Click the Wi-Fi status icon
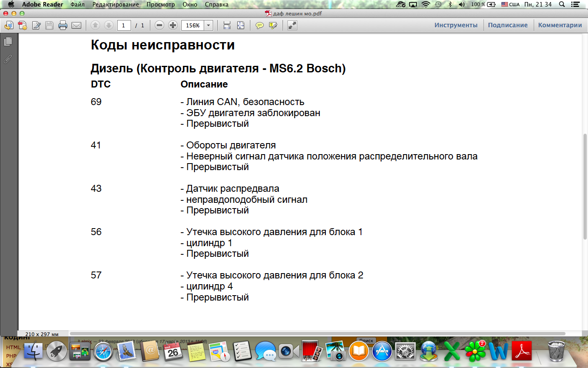588x368 pixels. click(425, 4)
